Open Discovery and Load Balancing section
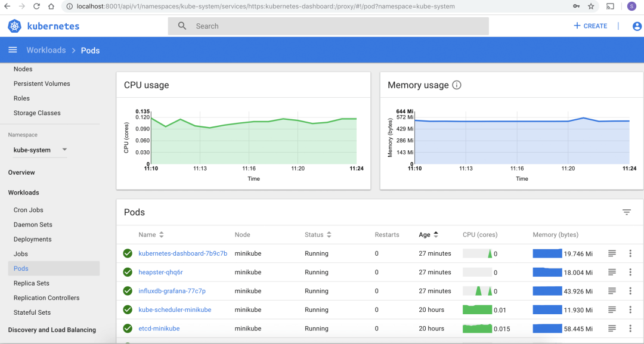The height and width of the screenshot is (344, 644). tap(52, 330)
